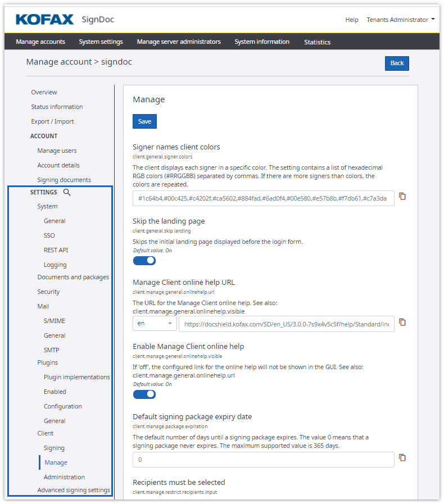Open the Statistics menu item
444x504 pixels.
pos(317,42)
